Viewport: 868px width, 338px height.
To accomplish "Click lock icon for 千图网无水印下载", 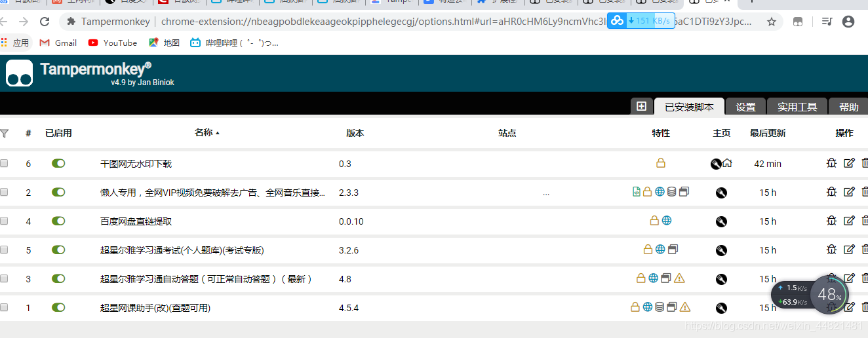I will tap(661, 163).
